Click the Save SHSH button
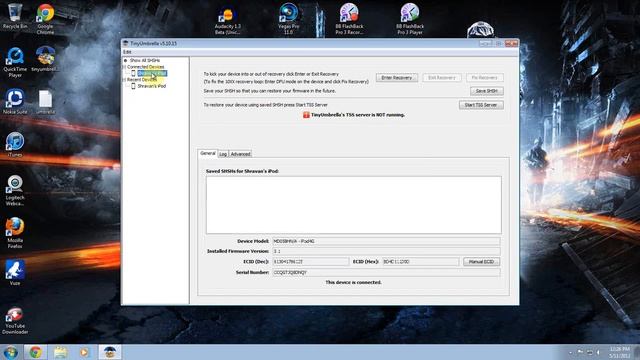Image resolution: width=640 pixels, height=360 pixels. coord(487,91)
